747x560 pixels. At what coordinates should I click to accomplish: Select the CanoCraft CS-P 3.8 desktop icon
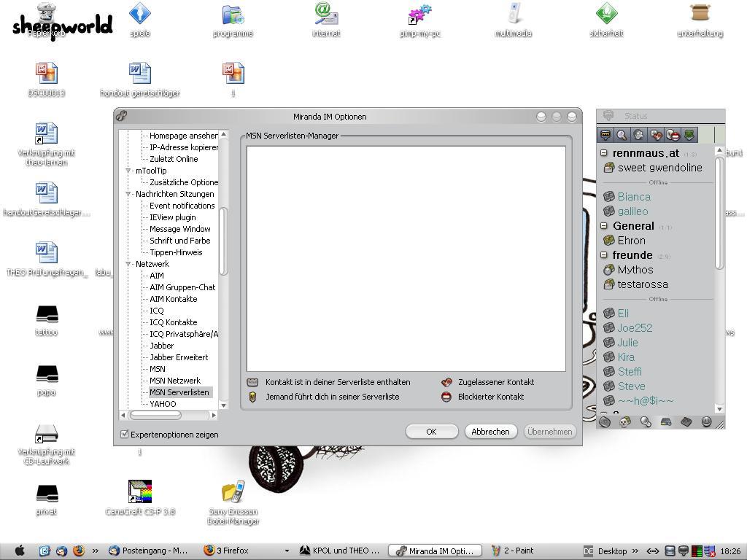tap(140, 497)
